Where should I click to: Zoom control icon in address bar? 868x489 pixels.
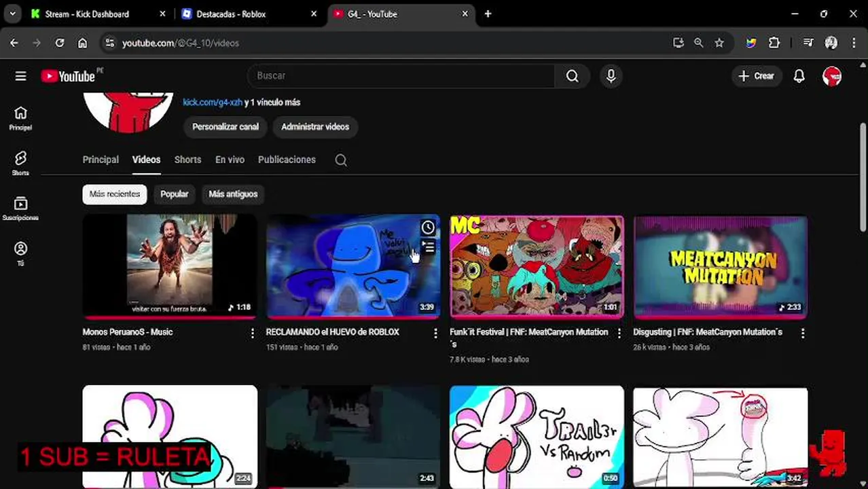(x=698, y=43)
